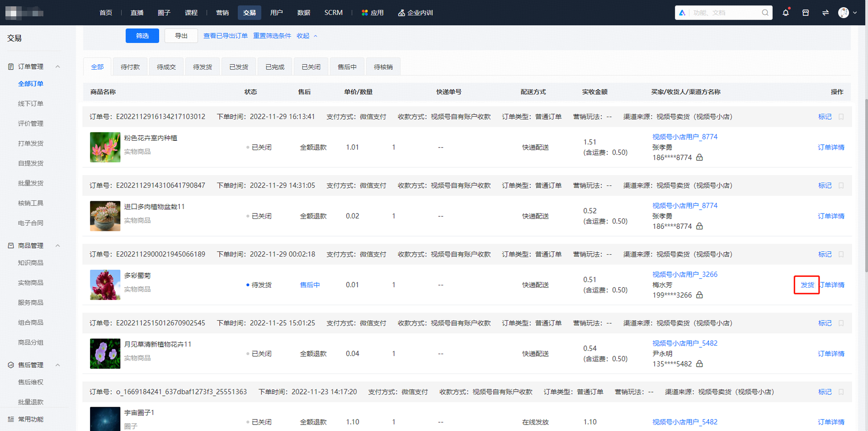Tick the checkbox for order E20221129000219450​66189
This screenshot has width=868, height=431.
pyautogui.click(x=841, y=254)
